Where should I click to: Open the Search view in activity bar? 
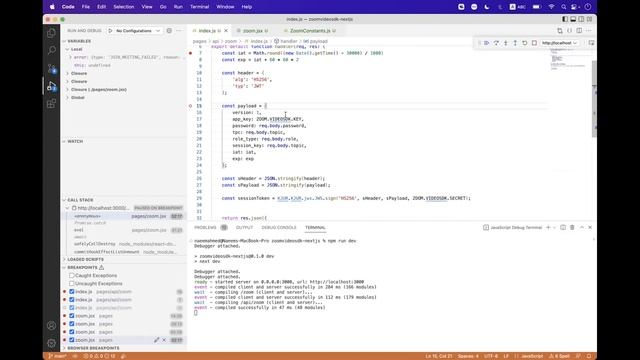click(51, 51)
